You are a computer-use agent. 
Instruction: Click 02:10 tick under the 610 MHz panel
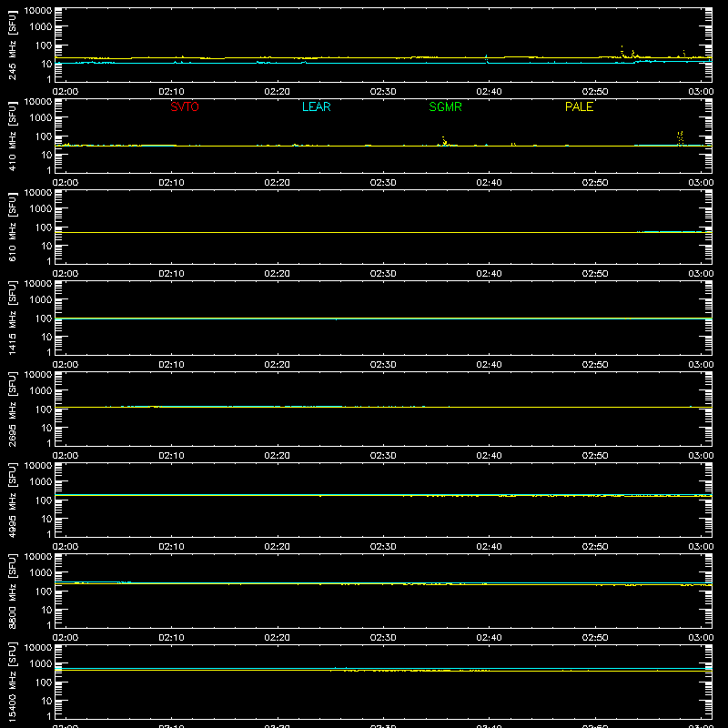pos(171,274)
